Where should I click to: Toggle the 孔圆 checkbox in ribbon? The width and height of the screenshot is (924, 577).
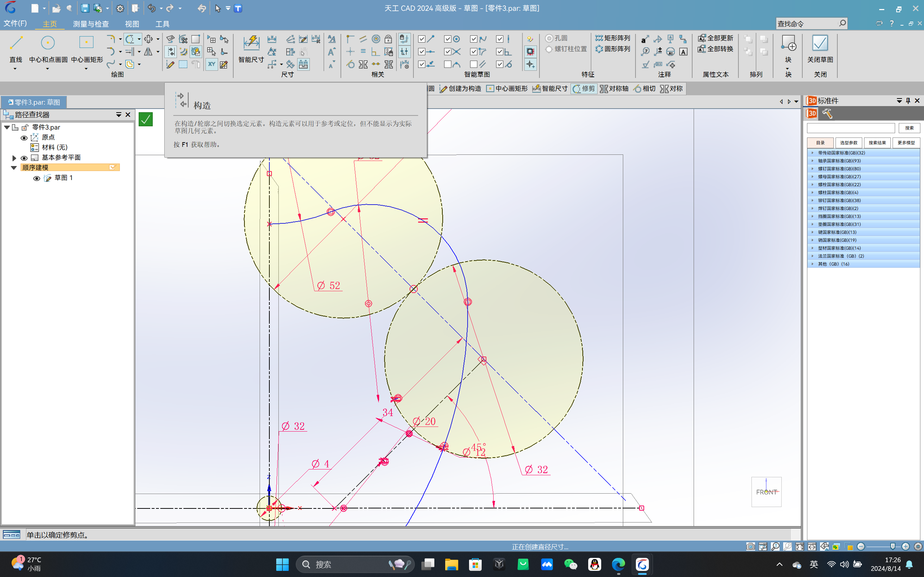pyautogui.click(x=548, y=39)
